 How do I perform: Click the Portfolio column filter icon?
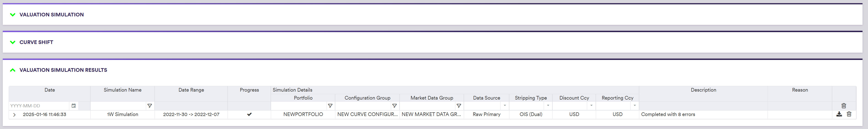pos(330,106)
